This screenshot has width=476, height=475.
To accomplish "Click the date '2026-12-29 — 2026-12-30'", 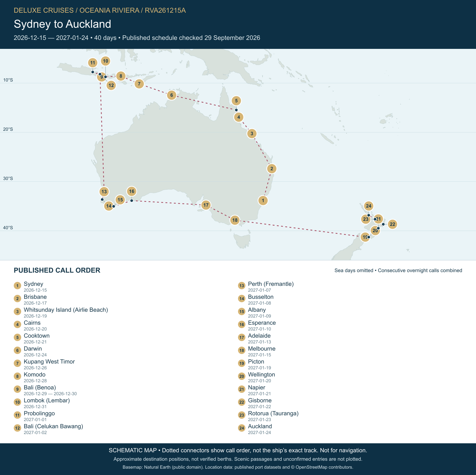I will coord(50,394).
